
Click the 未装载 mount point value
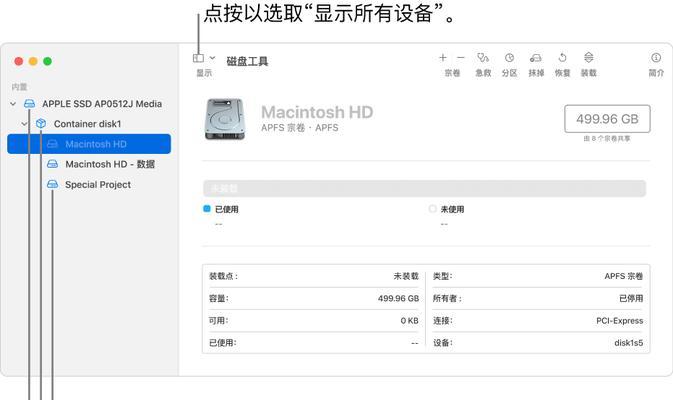point(406,276)
